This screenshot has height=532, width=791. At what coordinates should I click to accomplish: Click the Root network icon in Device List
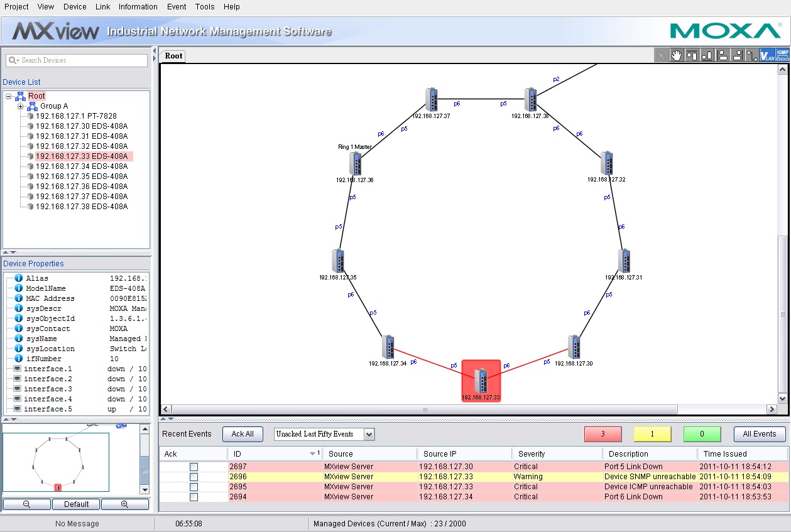tap(20, 96)
